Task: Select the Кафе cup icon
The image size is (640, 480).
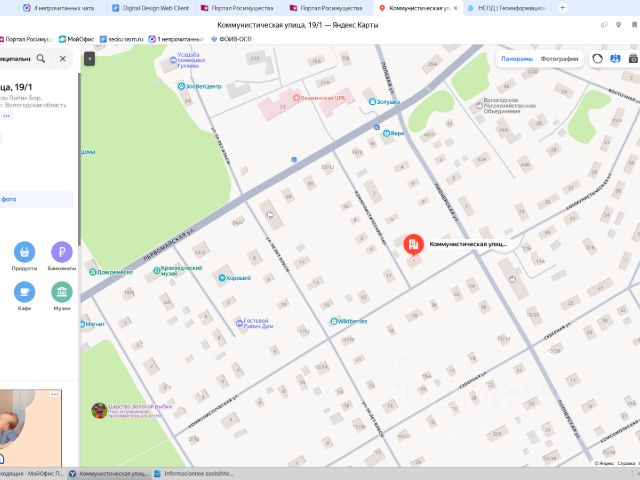Action: tap(24, 292)
